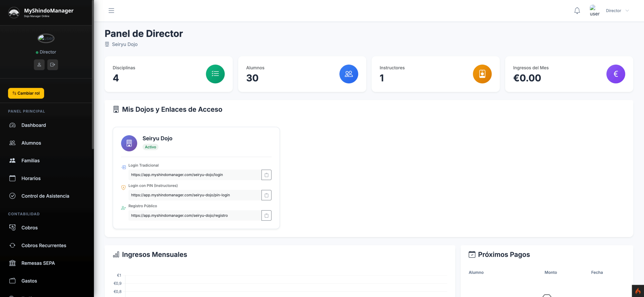Click the orange Instructores badge icon

pyautogui.click(x=482, y=74)
